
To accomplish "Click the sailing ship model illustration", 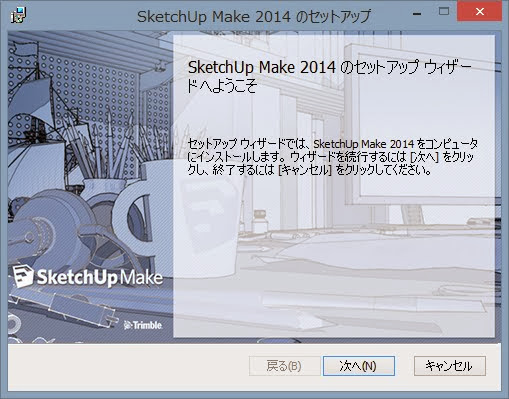I will [32, 110].
